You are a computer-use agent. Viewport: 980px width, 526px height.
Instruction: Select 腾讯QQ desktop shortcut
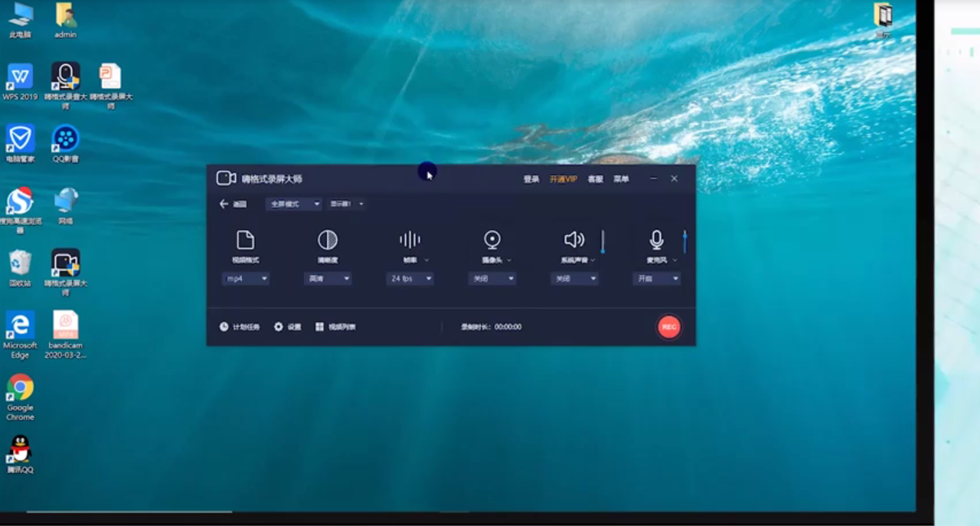click(20, 455)
